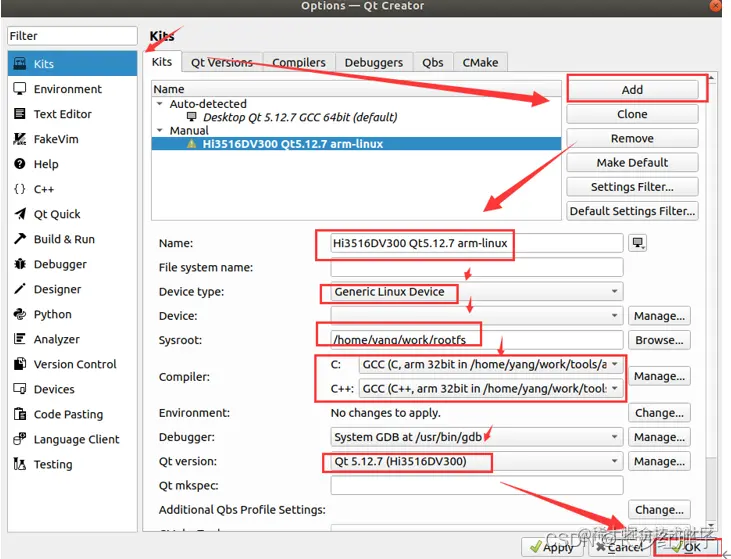
Task: Open the Debugger System GDB dropdown
Action: pos(476,437)
